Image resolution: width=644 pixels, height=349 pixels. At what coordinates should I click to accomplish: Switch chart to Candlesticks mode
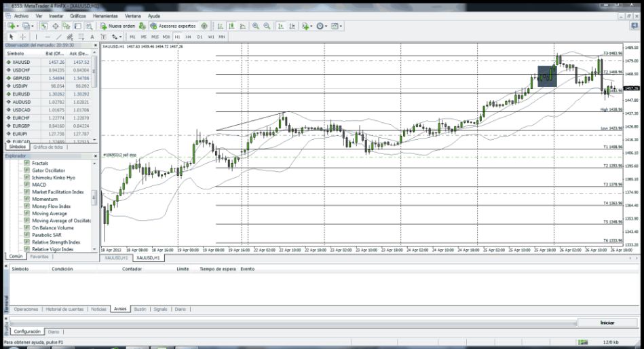[x=230, y=26]
